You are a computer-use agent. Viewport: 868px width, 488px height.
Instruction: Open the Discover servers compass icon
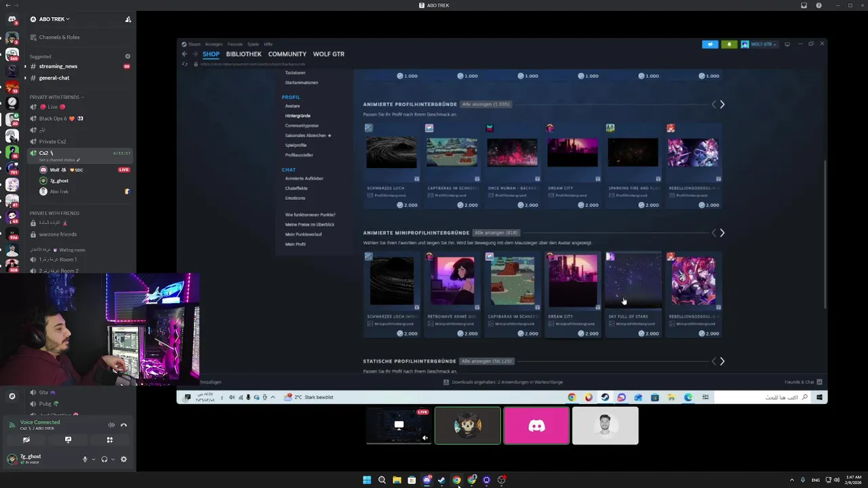[12, 396]
